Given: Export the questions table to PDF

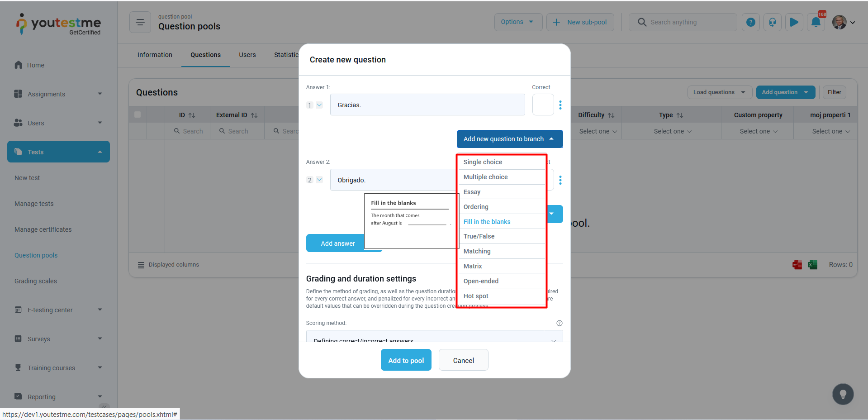Looking at the screenshot, I should (797, 265).
